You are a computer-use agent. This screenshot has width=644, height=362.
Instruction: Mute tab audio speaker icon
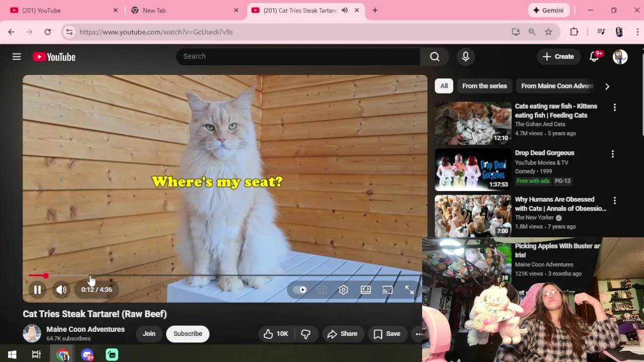click(x=345, y=10)
